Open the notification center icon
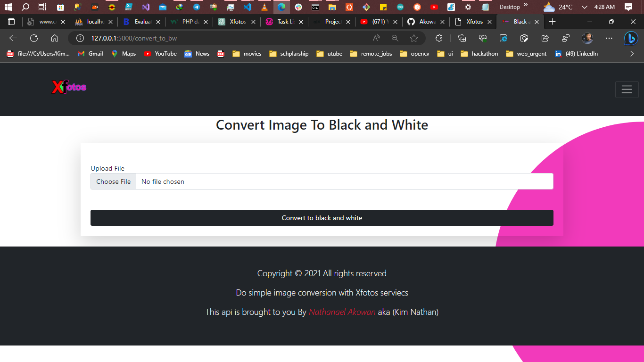 click(x=628, y=7)
